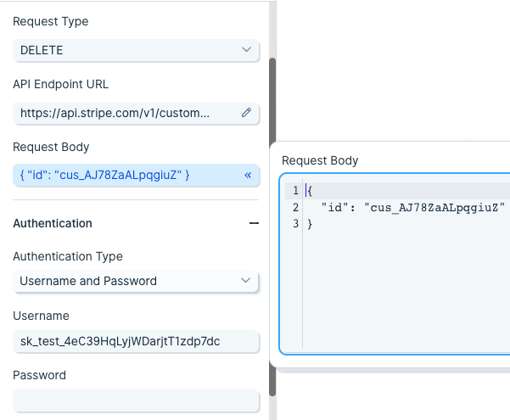Screen dimensions: 510x420
Task: Open the Authentication Type chevron arrow
Action: 246,280
